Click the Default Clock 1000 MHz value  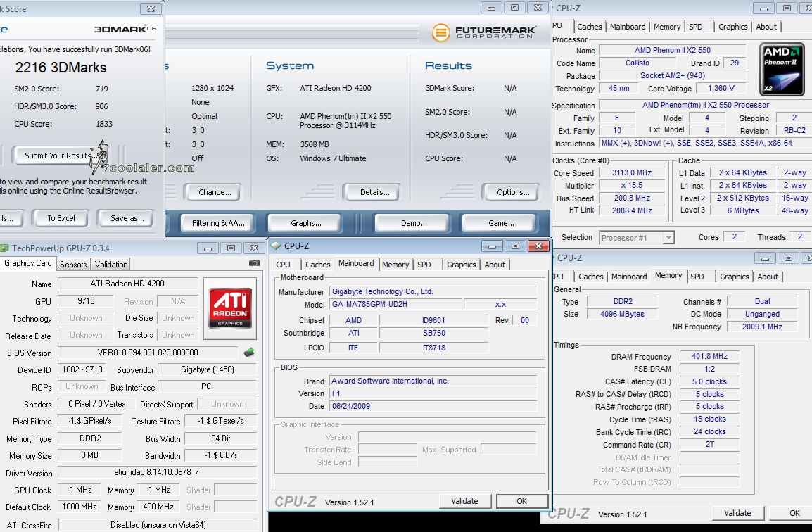80,507
